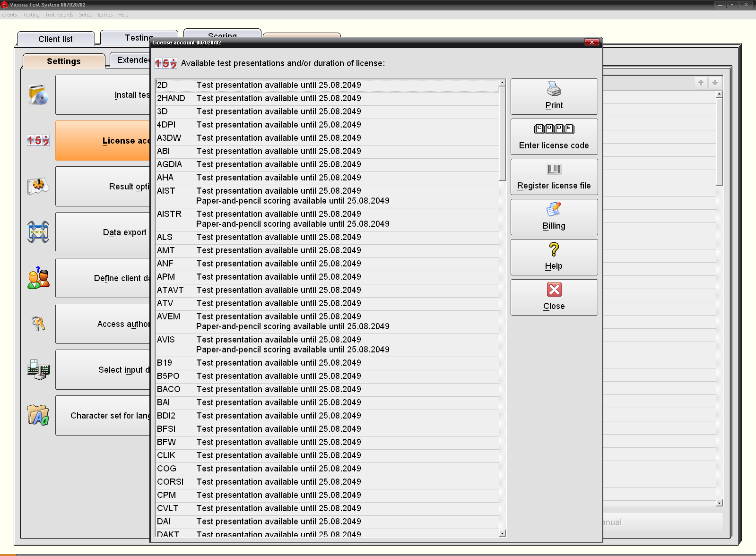
Task: Select the 2HAND license row
Action: 327,98
